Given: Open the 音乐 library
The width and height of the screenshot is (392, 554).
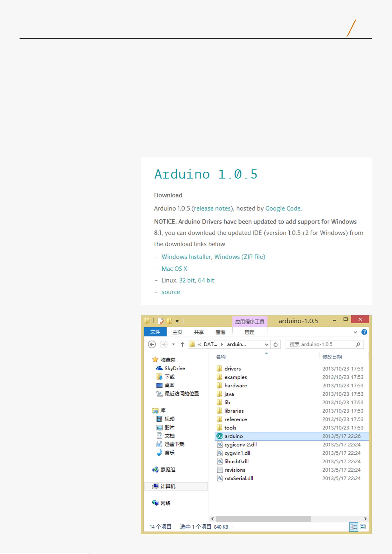Looking at the screenshot, I should (x=169, y=452).
